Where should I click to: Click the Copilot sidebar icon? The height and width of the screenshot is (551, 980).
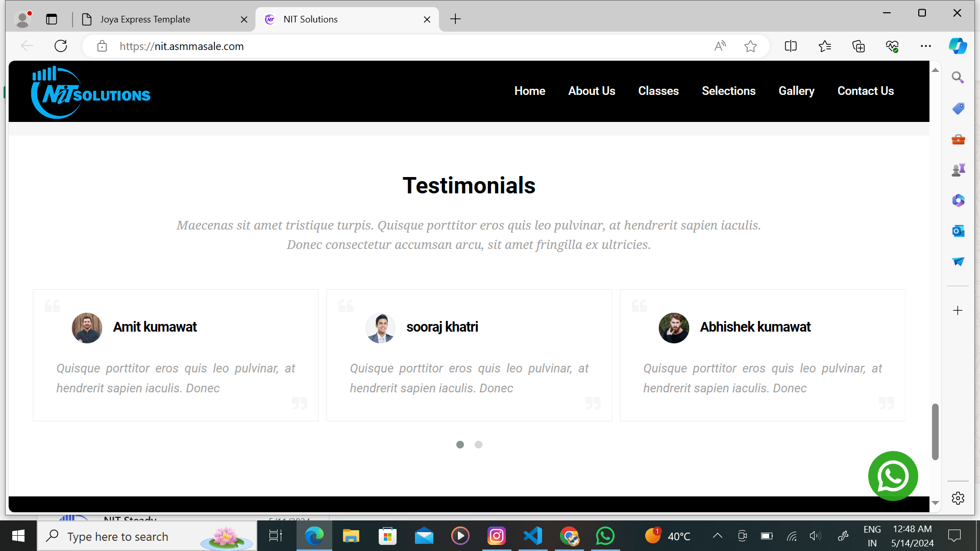[958, 46]
